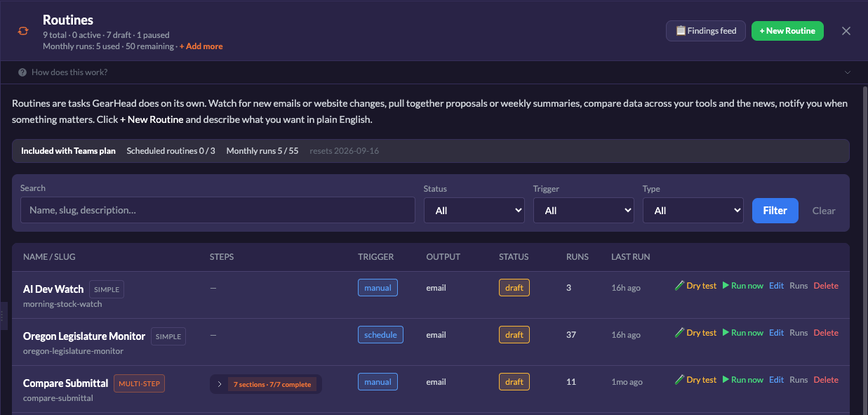Apply filters with the Filter button
The width and height of the screenshot is (868, 415).
[775, 210]
